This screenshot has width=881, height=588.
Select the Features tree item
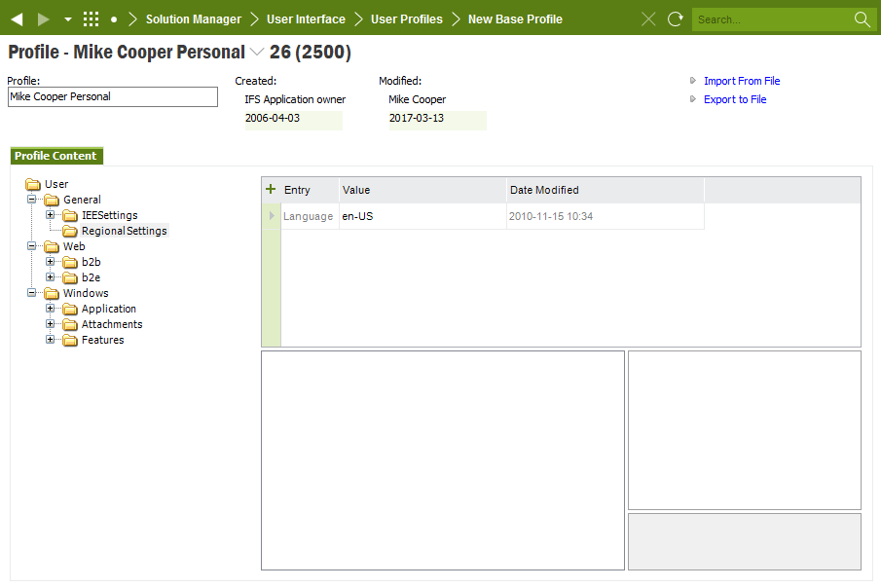click(x=102, y=340)
